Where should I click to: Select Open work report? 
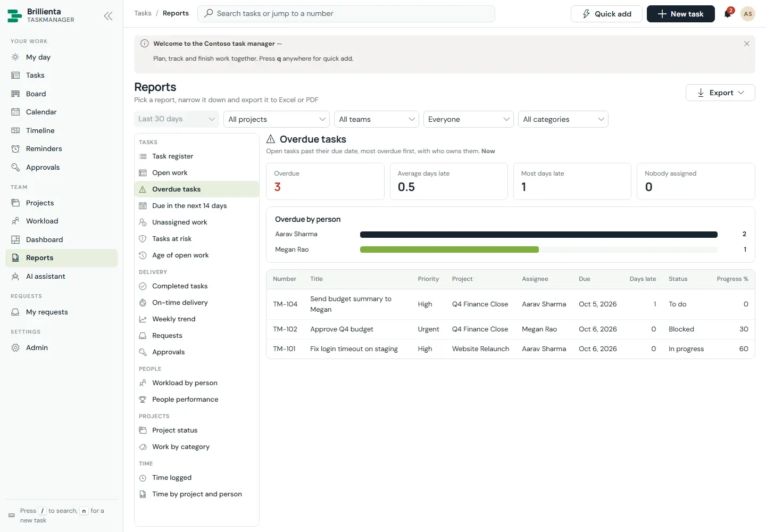tap(197, 172)
